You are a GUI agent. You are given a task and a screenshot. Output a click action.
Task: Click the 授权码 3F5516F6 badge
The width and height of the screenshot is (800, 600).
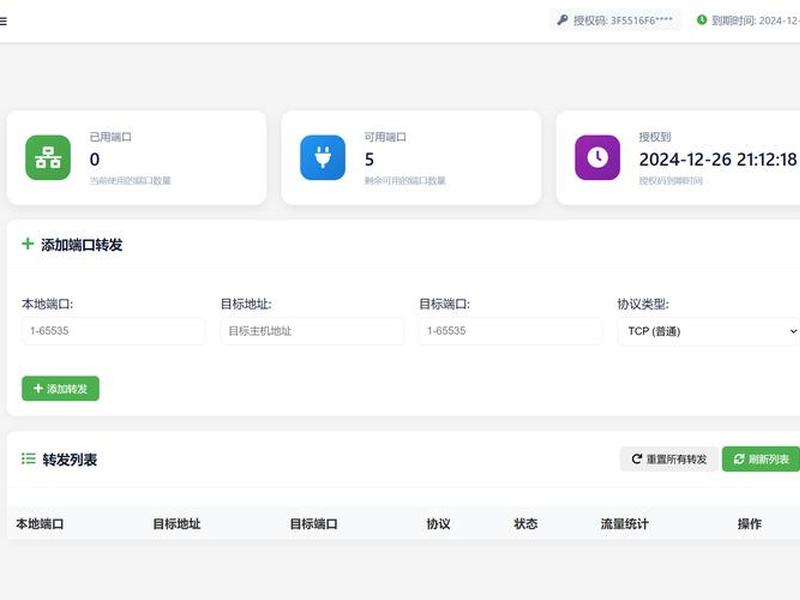(x=615, y=20)
